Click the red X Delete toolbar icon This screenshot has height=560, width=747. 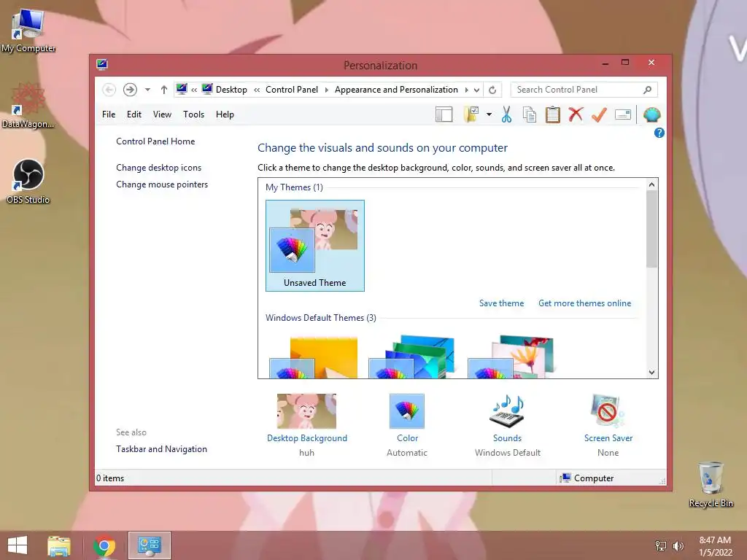tap(576, 114)
